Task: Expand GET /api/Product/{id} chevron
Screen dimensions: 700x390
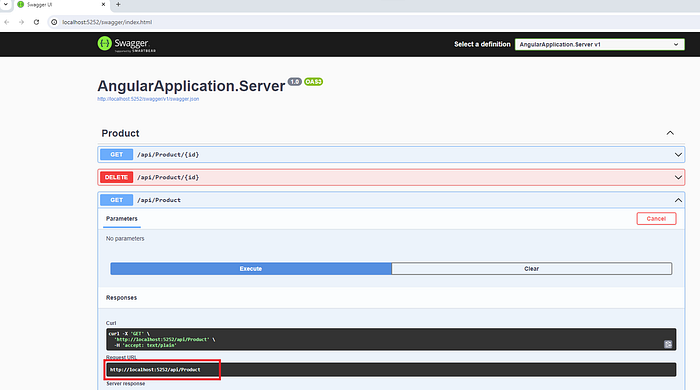Action: coord(678,155)
